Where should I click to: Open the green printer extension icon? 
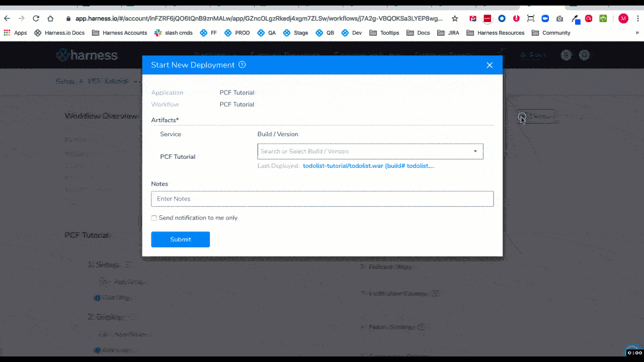pos(603,19)
